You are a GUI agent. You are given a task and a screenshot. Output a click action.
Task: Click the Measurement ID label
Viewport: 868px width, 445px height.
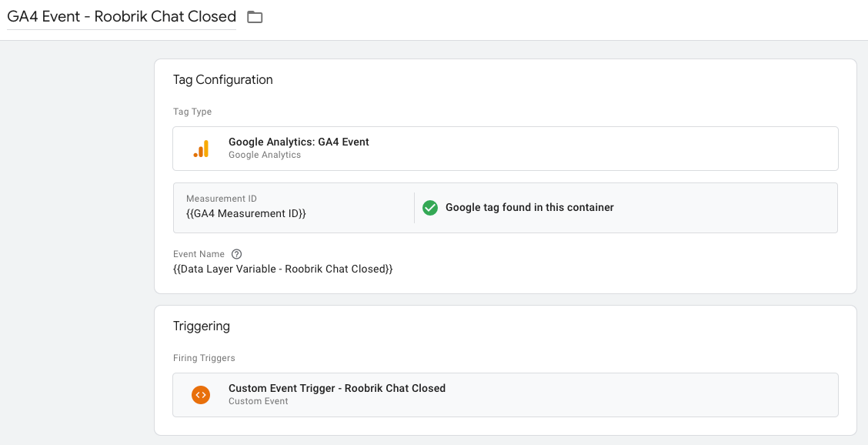pyautogui.click(x=222, y=199)
